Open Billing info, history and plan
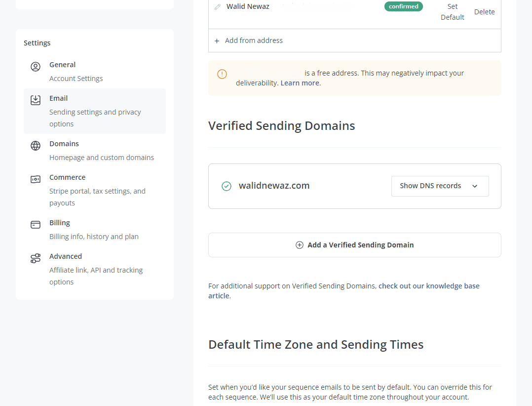This screenshot has width=532, height=406. click(95, 230)
